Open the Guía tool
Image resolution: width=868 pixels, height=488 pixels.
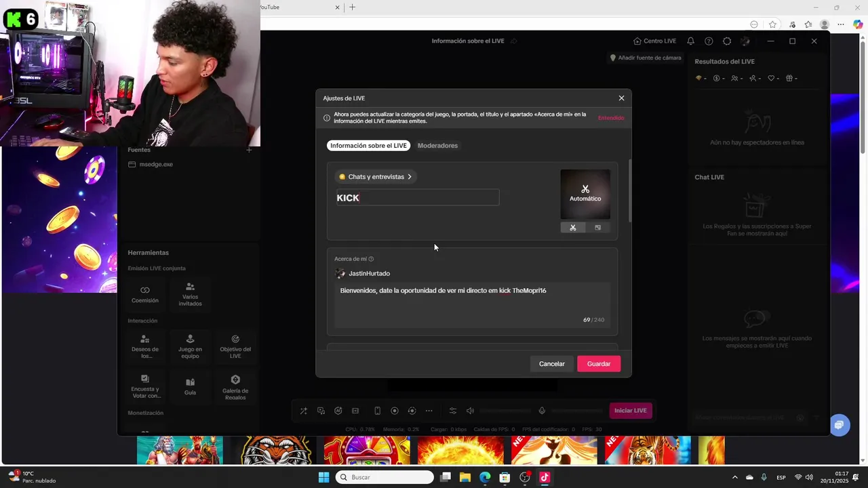pos(190,386)
